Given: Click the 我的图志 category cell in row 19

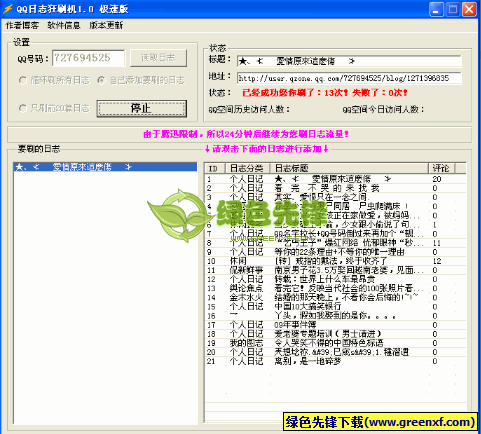Looking at the screenshot, I should pyautogui.click(x=246, y=343).
